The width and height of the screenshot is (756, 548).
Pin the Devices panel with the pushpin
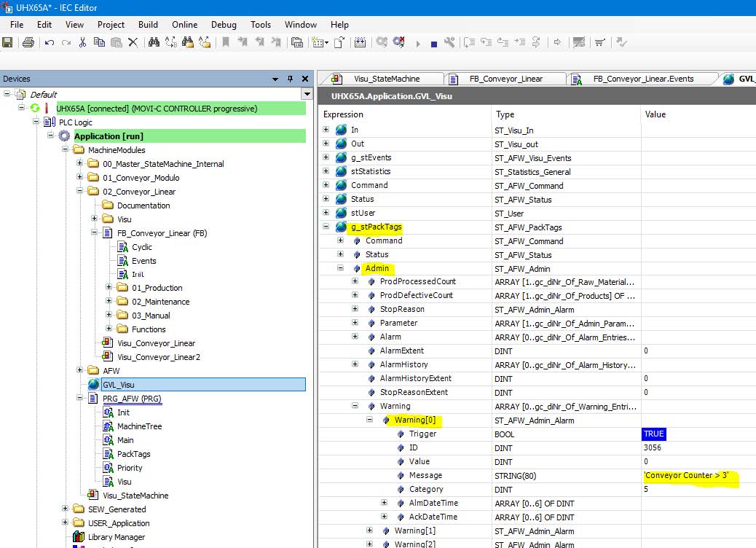(290, 79)
